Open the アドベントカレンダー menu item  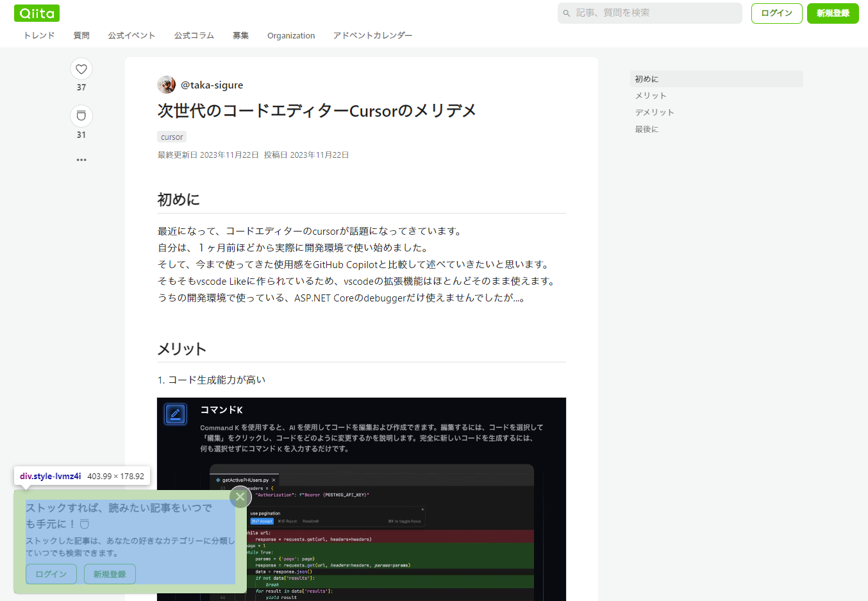[372, 35]
